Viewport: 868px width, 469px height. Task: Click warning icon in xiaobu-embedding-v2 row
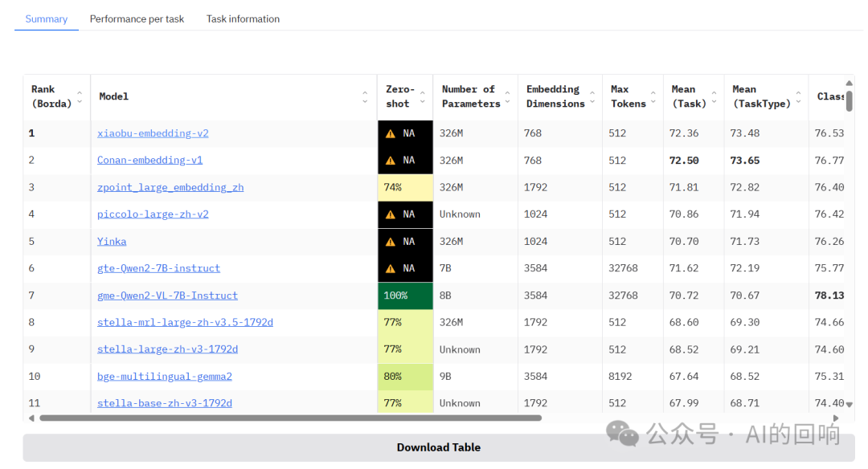[391, 133]
